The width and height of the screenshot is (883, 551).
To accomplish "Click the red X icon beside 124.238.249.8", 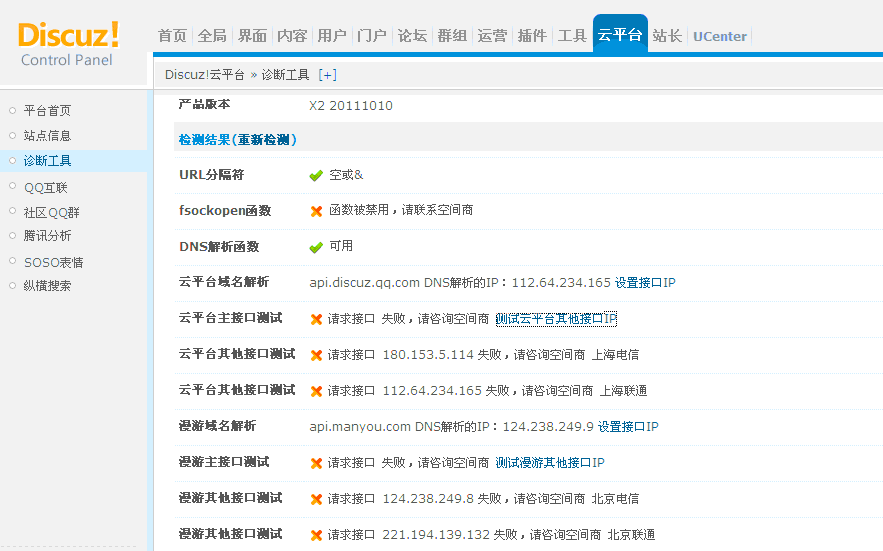I will click(316, 500).
